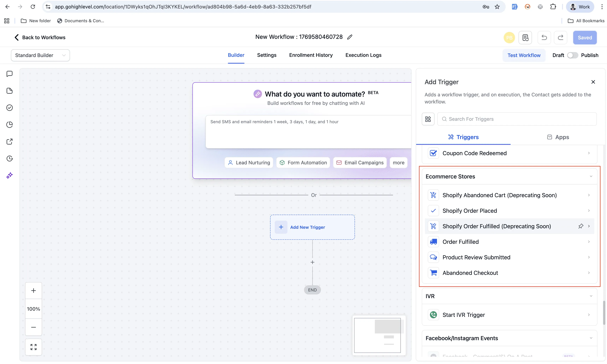Collapse the Ecommerce Stores section

pyautogui.click(x=591, y=176)
